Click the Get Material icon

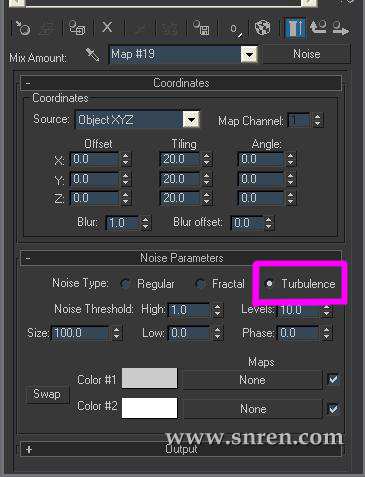(23, 29)
